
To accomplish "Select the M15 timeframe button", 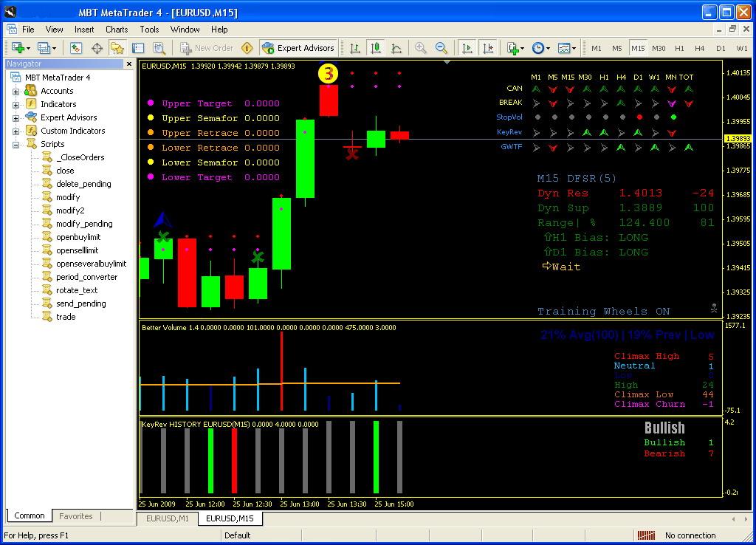I will coord(638,48).
